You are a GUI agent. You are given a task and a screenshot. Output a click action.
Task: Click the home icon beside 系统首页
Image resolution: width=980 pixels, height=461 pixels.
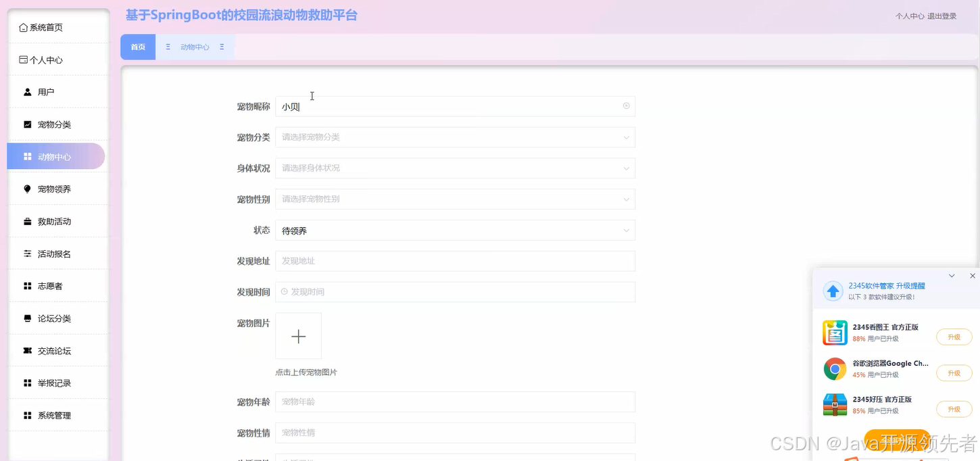(24, 28)
